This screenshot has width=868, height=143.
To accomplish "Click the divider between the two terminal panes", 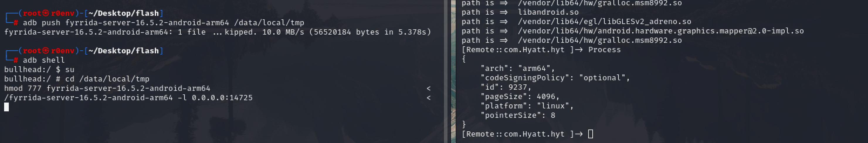I will 446,71.
